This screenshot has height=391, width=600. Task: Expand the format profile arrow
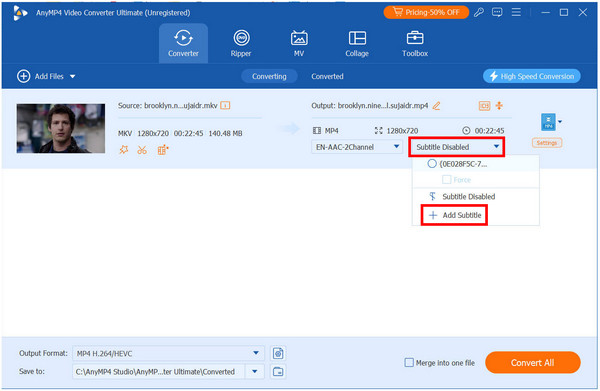click(560, 122)
